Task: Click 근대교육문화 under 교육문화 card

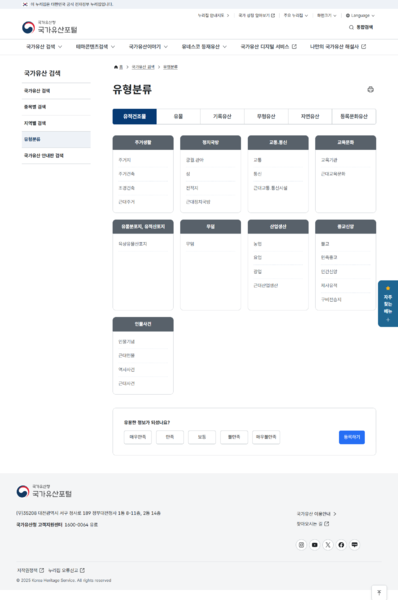Action: [333, 174]
